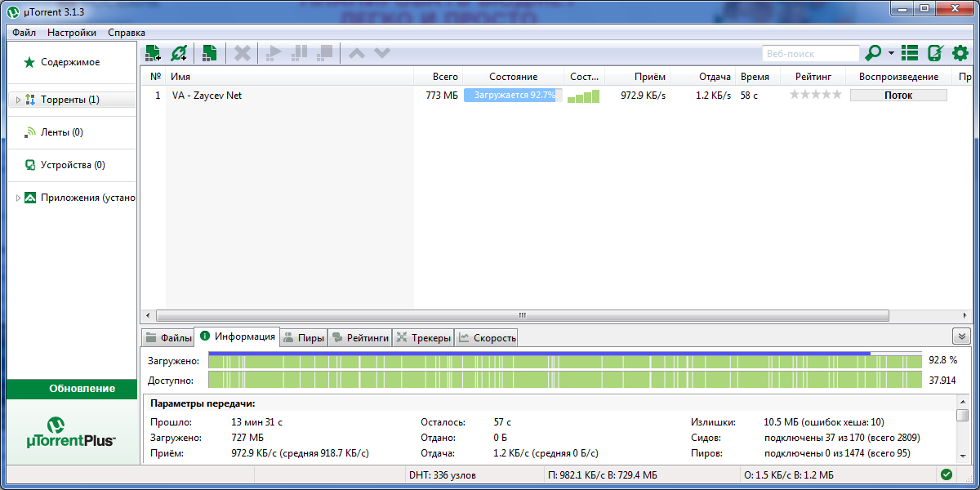The width and height of the screenshot is (980, 490).
Task: Click the green network status check icon
Action: pos(946,474)
